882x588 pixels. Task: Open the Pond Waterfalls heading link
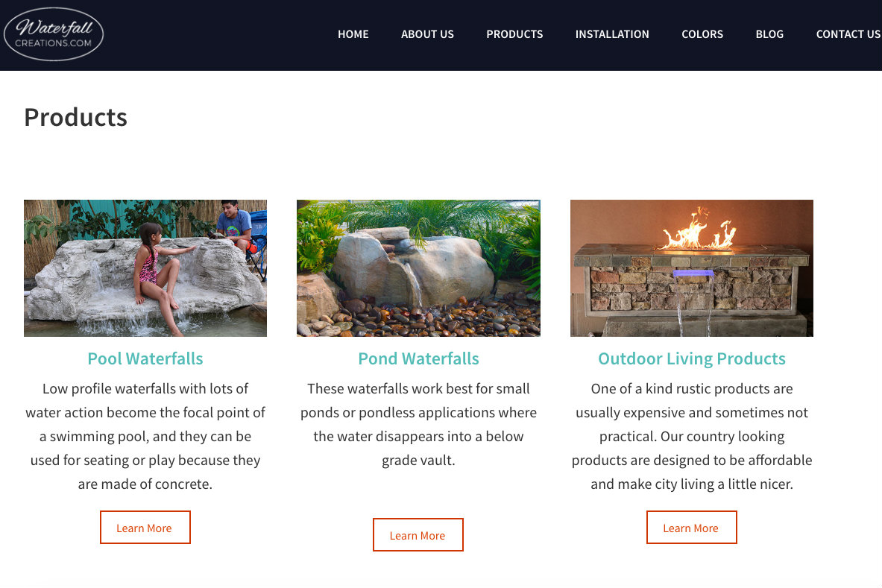pyautogui.click(x=418, y=358)
